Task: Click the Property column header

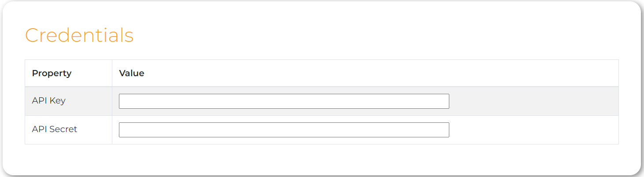Action: pos(52,73)
